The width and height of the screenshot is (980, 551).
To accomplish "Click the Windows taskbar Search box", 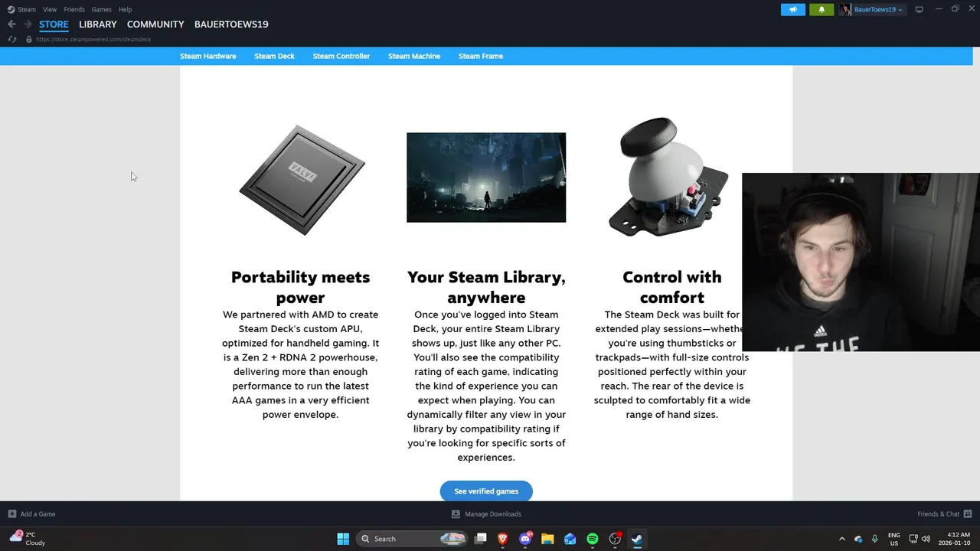I will coord(412,539).
